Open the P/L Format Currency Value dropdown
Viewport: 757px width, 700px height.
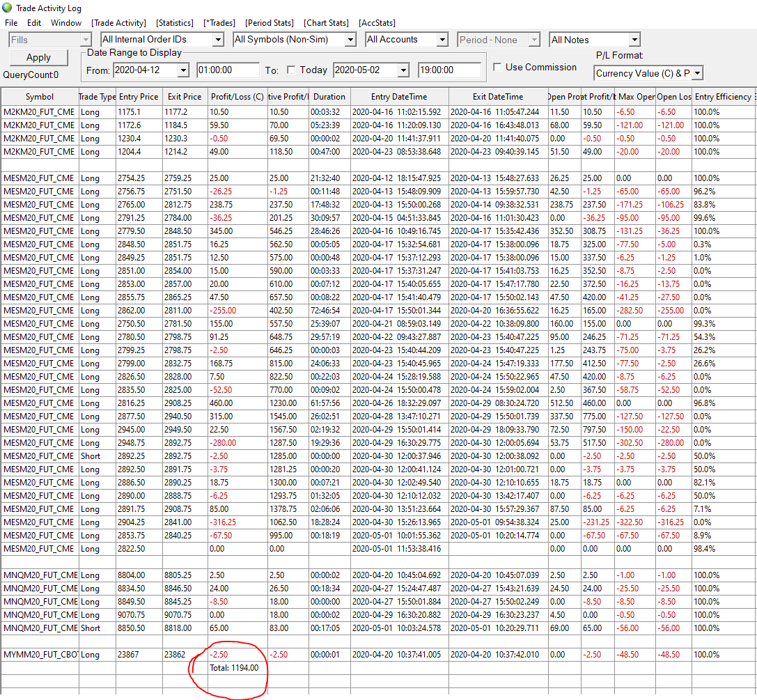[x=648, y=73]
